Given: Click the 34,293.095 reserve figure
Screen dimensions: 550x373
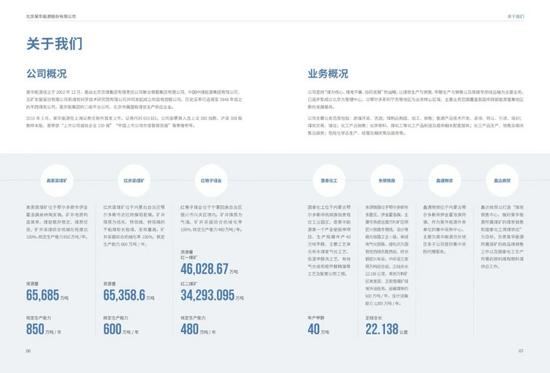Looking at the screenshot, I should click(207, 295).
